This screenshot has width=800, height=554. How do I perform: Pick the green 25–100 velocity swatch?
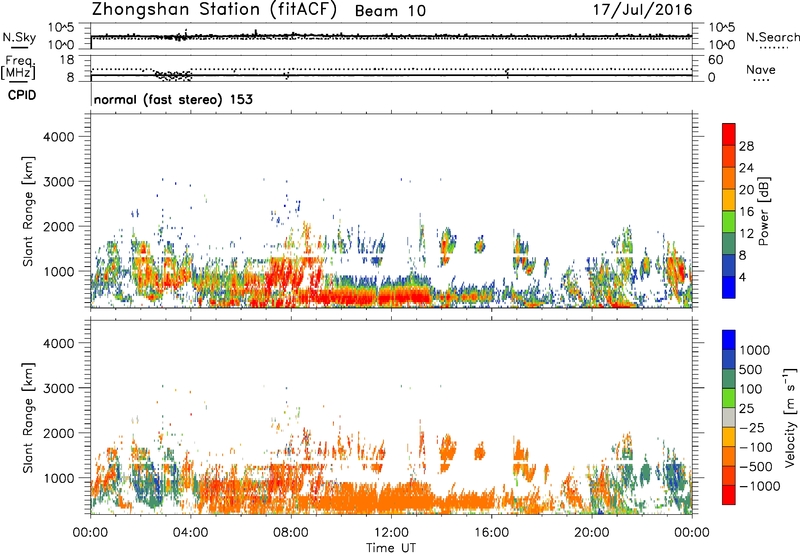[x=729, y=398]
